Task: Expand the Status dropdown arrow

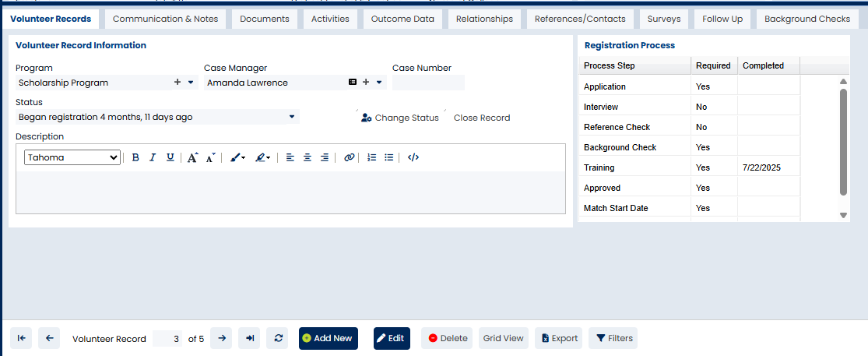Action: 292,117
